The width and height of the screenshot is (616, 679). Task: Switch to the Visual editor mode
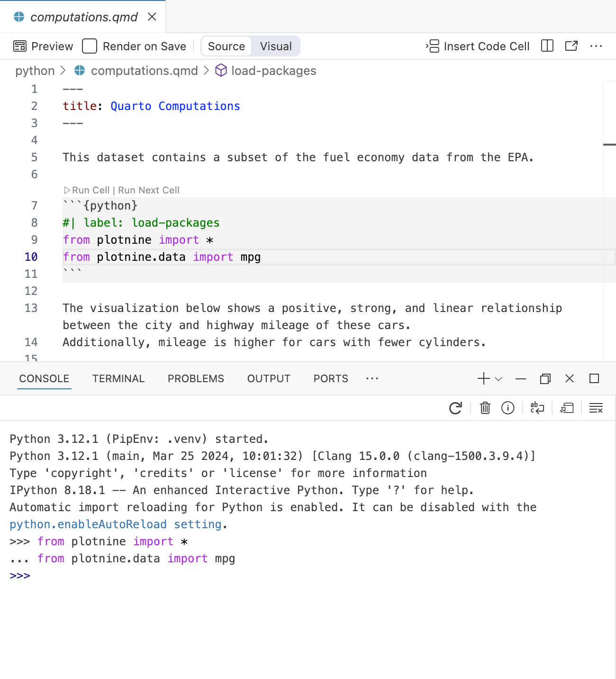click(275, 46)
